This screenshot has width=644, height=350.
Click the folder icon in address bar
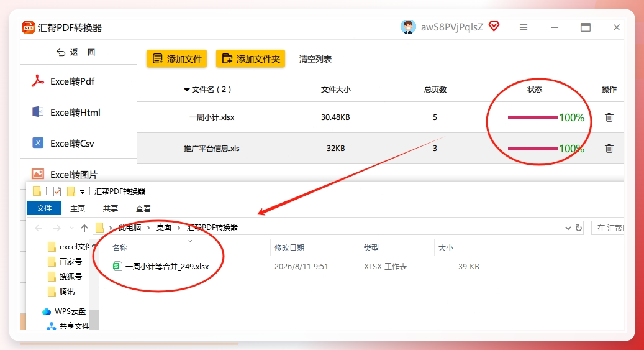pos(99,228)
